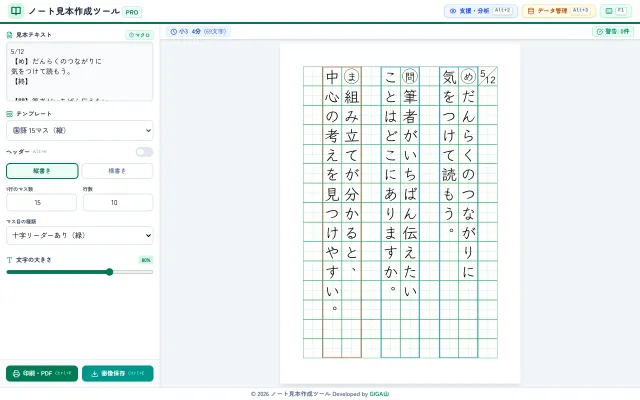Click the download icon for 画像保存
640x400 pixels.
[94, 373]
